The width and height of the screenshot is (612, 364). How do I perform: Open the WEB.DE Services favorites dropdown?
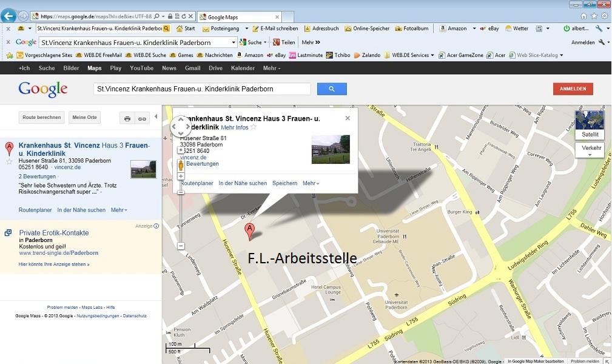pos(432,55)
